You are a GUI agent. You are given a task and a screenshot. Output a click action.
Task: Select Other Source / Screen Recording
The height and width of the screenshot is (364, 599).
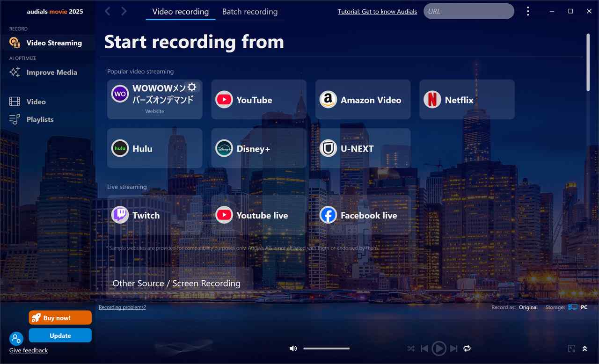point(180,283)
